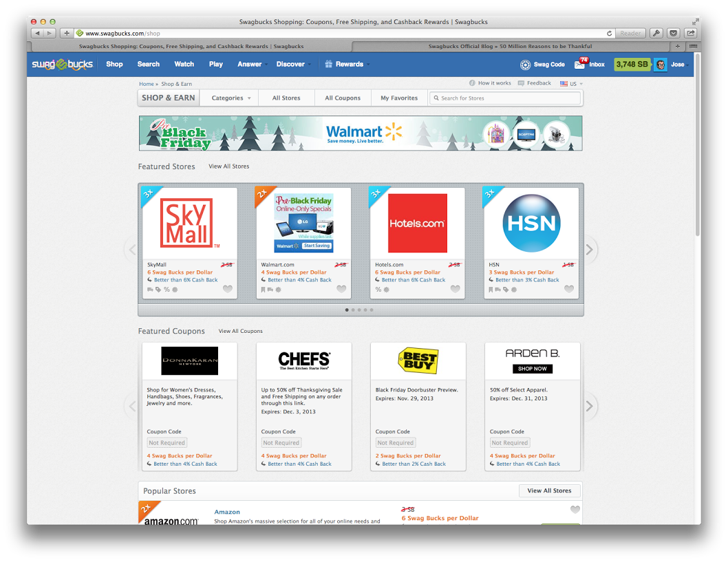Click the View All Coupons link
The height and width of the screenshot is (562, 728).
tap(241, 331)
